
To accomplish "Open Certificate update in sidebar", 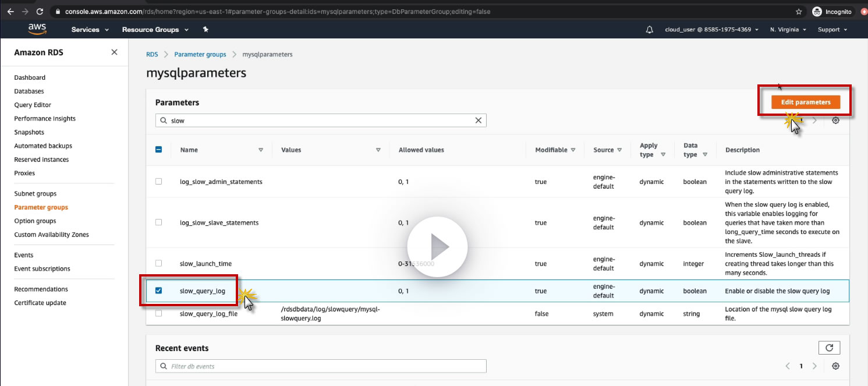I will (40, 303).
